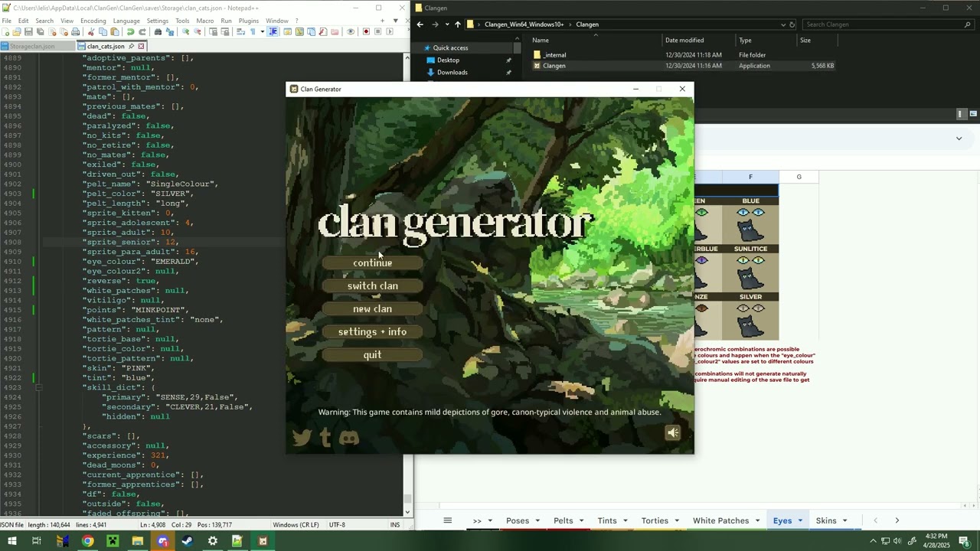This screenshot has width=980, height=551.
Task: Collapse the skill_dict fold marker in Notepad++
Action: (38, 388)
